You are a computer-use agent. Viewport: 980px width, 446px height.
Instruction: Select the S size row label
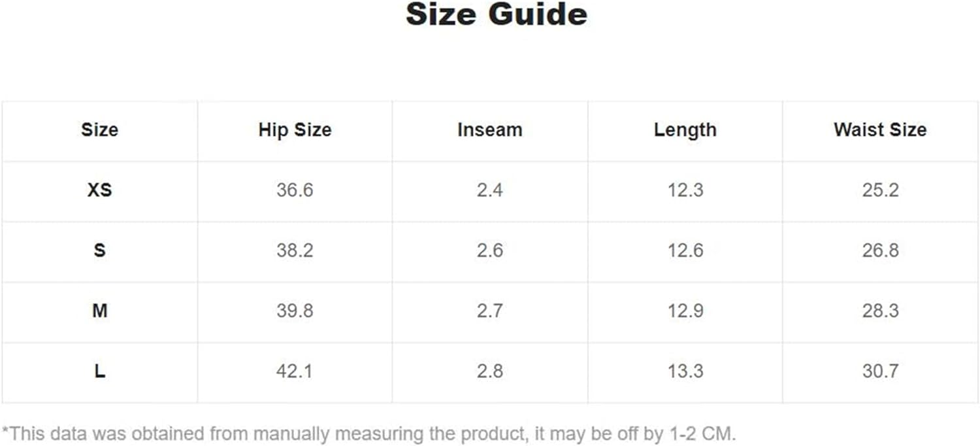[x=99, y=250]
